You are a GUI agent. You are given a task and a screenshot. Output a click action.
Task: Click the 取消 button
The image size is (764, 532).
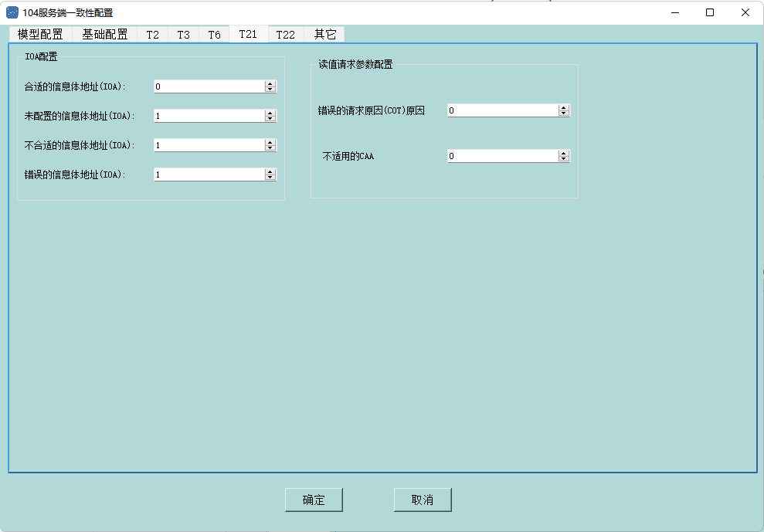pos(423,500)
